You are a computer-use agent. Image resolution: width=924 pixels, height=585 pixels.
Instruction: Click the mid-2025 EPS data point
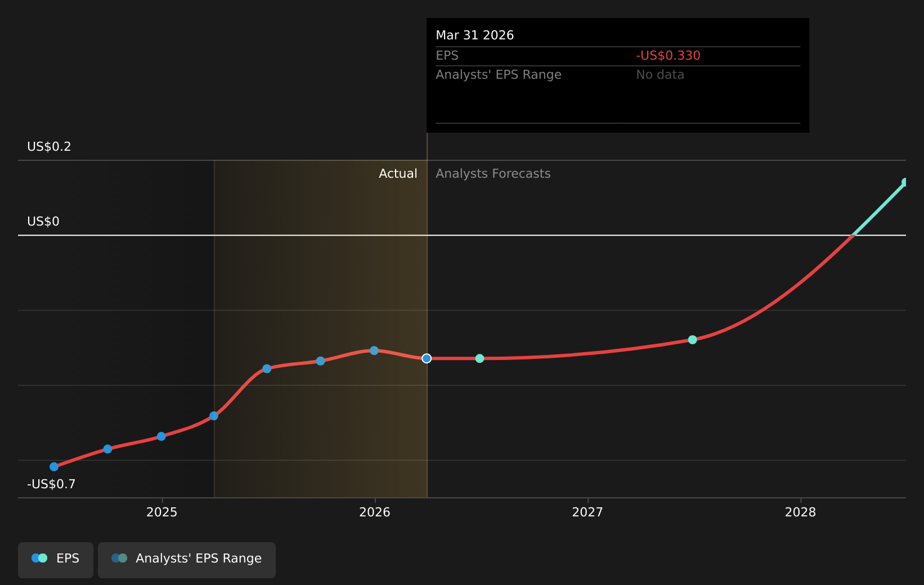[x=267, y=369]
